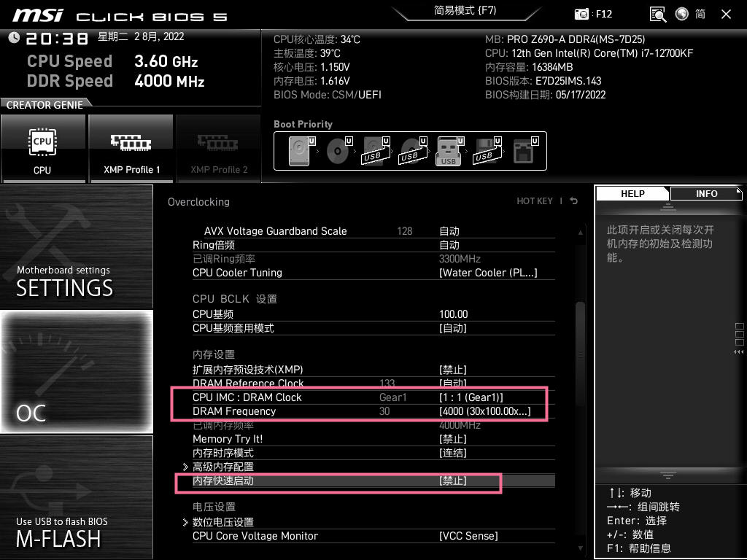Screen dimensions: 747x560
Task: Expand the 高级内存配置 submenu
Action: [x=222, y=467]
